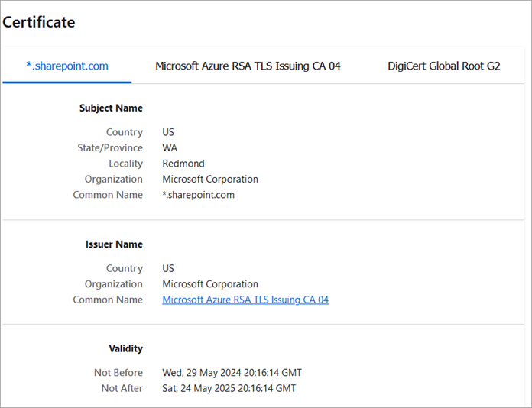Click the subject Common Name label
This screenshot has width=532, height=408.
click(108, 195)
